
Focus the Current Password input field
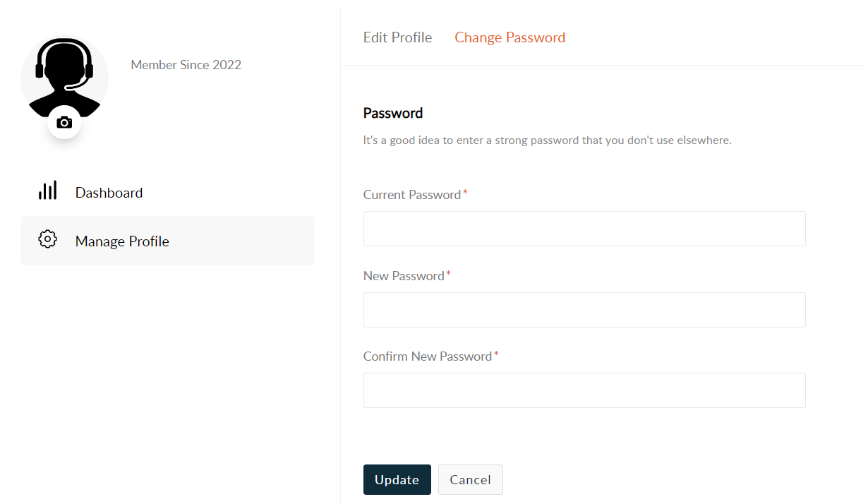point(584,229)
